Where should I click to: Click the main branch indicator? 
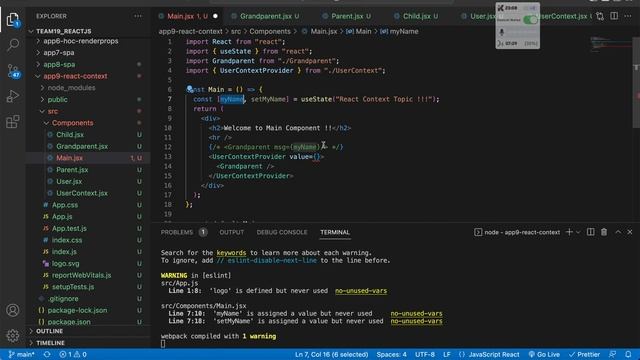pyautogui.click(x=21, y=354)
